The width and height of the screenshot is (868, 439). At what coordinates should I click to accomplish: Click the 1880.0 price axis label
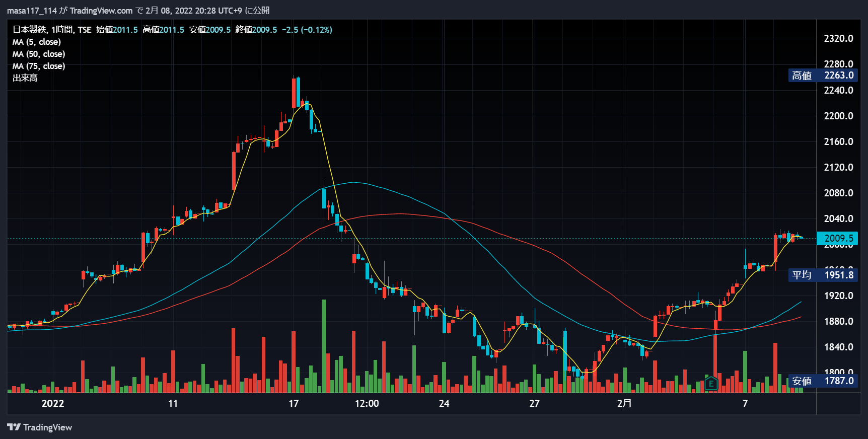(x=838, y=321)
